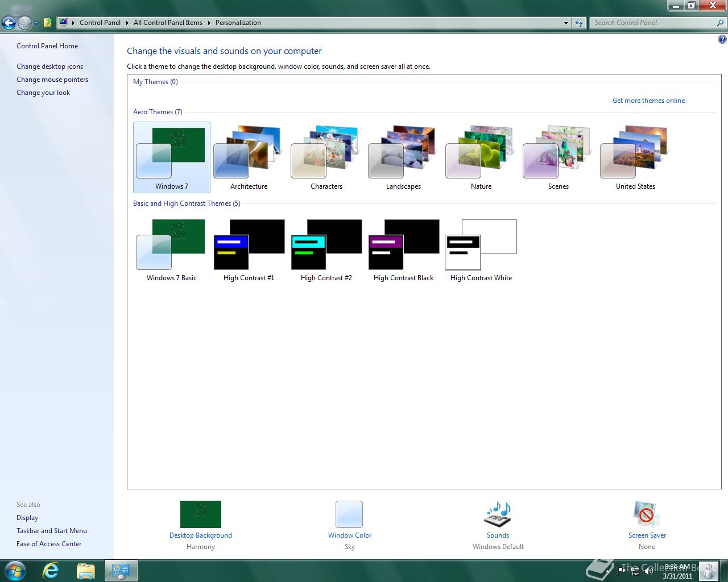The height and width of the screenshot is (582, 728).
Task: Expand arrow after All Control Panel Items
Action: (x=209, y=23)
